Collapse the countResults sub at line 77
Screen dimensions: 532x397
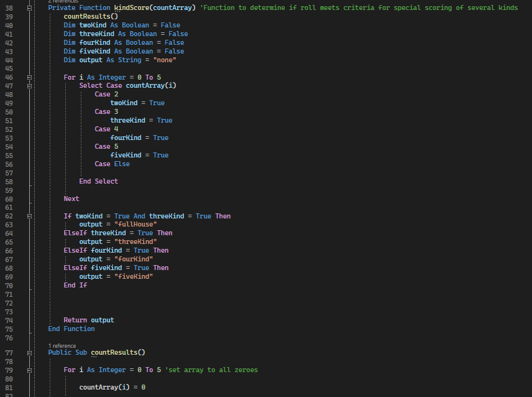29,353
